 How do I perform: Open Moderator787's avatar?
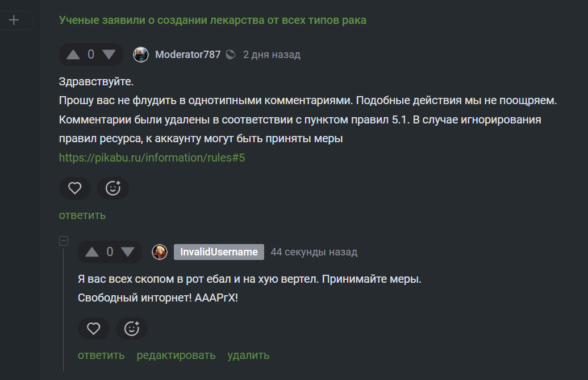pos(141,55)
